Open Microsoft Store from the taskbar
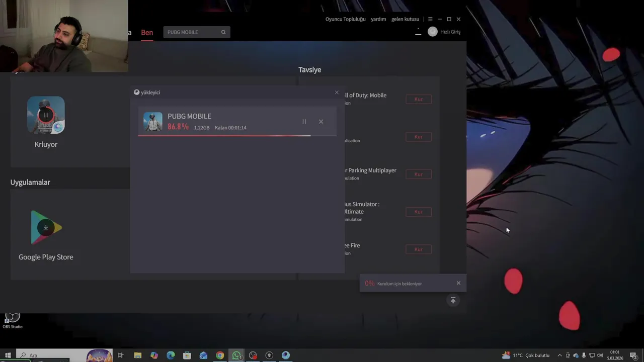644x362 pixels. [187, 355]
